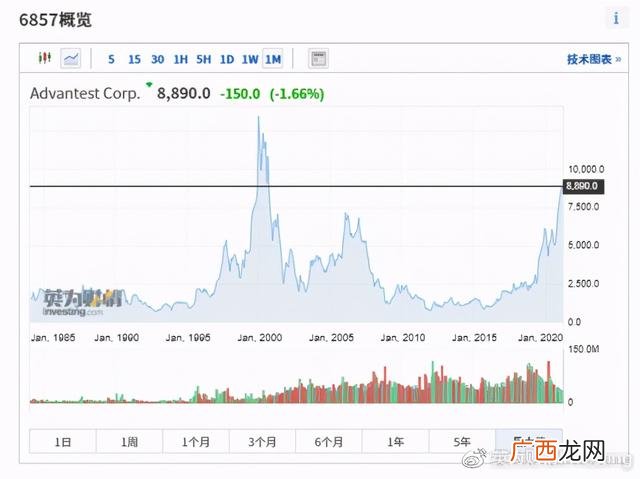
Task: Select the area line chart icon
Action: (71, 58)
